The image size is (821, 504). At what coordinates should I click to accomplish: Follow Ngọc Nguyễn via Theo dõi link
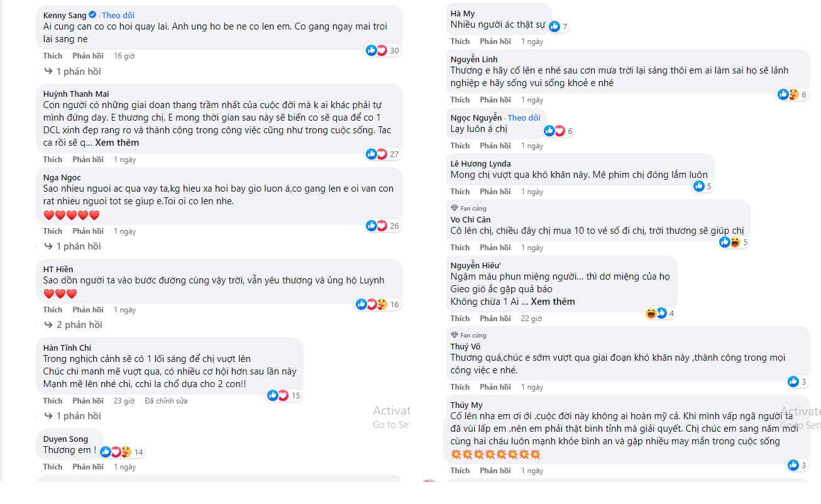[x=524, y=118]
